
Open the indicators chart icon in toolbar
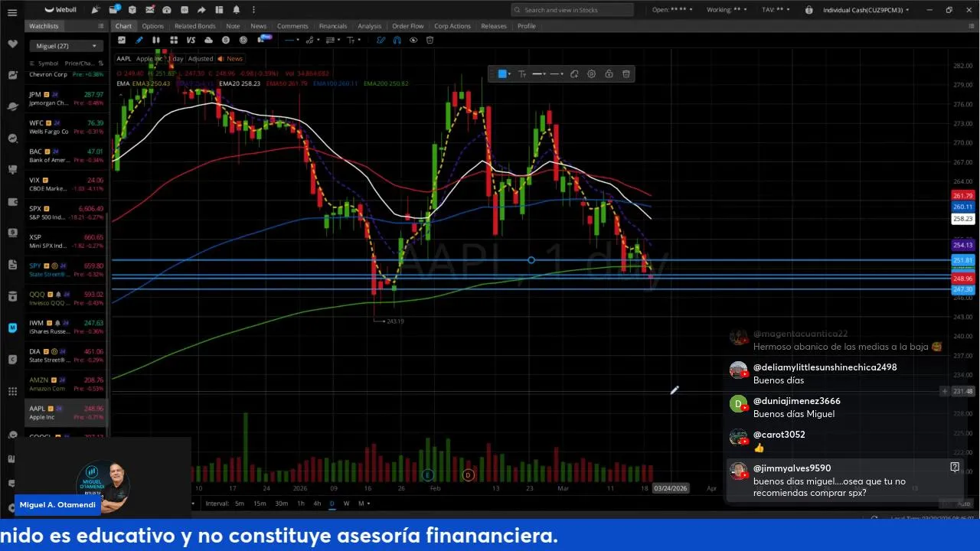pyautogui.click(x=122, y=40)
